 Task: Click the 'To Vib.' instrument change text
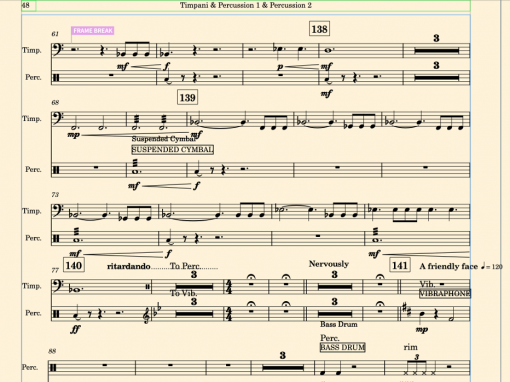[184, 293]
